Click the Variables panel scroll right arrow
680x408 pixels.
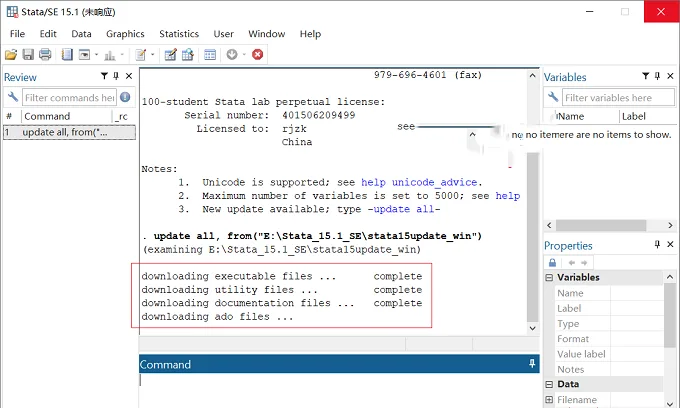[x=670, y=225]
